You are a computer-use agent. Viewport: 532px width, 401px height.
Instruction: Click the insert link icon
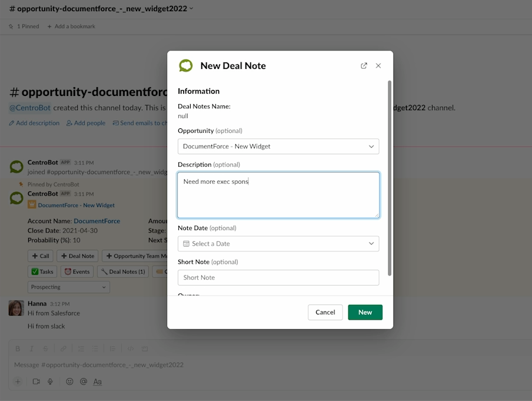63,349
